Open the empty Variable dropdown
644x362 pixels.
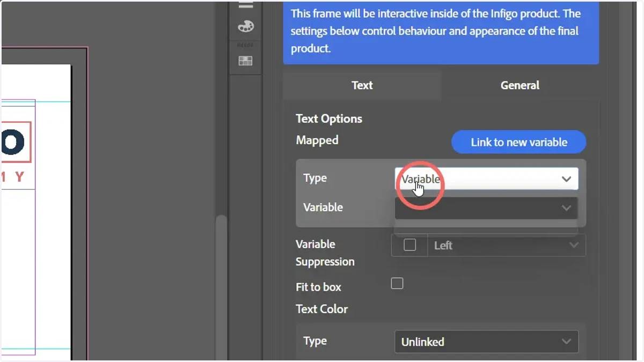click(x=487, y=208)
